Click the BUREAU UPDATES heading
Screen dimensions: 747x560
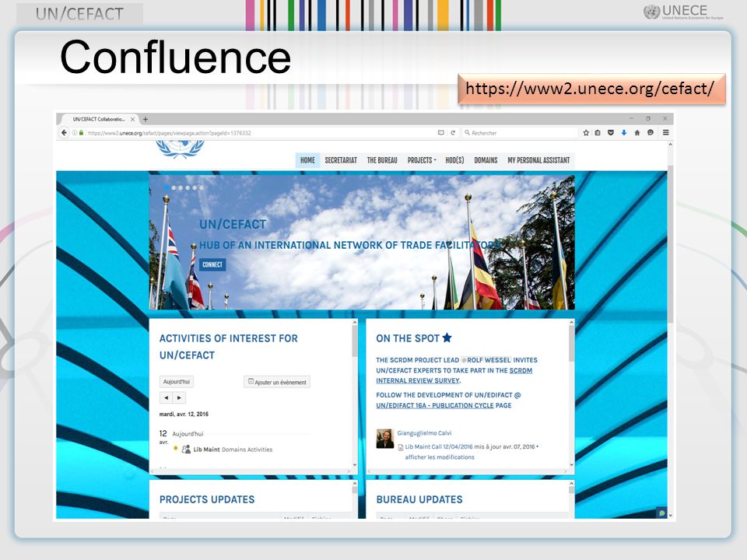click(x=419, y=499)
